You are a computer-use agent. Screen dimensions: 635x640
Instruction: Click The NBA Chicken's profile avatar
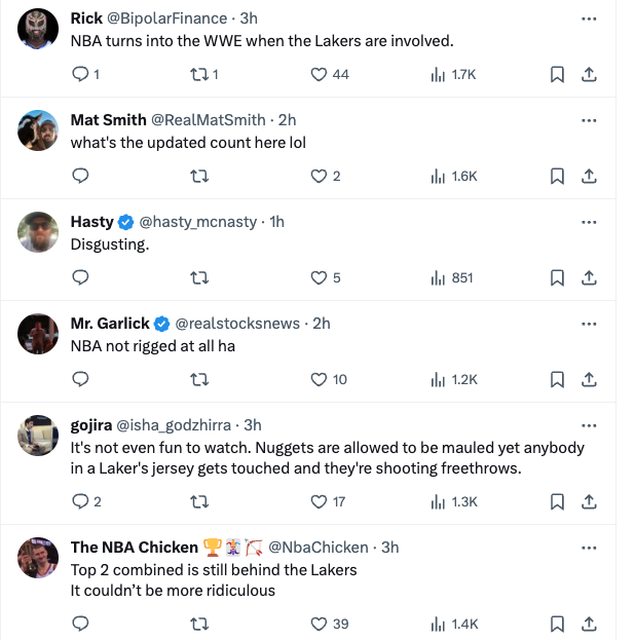coord(39,557)
